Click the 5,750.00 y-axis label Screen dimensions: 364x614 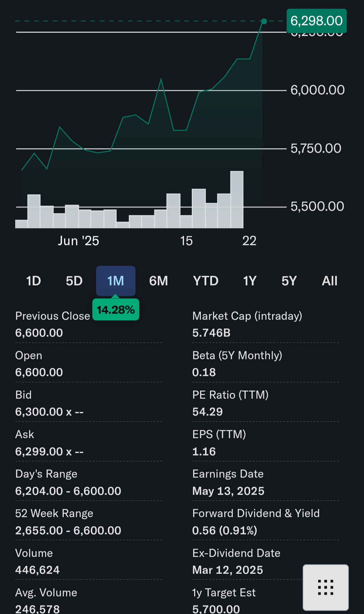[x=316, y=148]
